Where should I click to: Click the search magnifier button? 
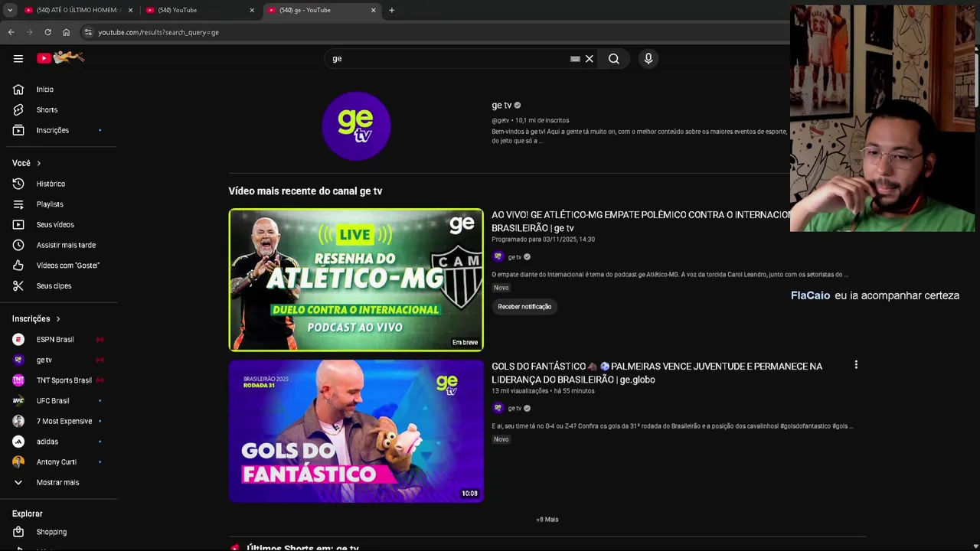pos(613,59)
